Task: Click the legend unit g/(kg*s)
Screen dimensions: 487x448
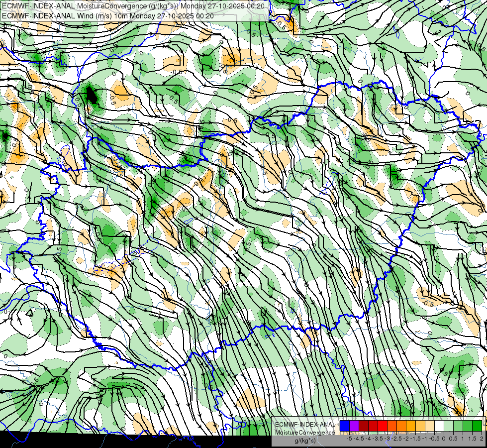Action: (x=305, y=441)
